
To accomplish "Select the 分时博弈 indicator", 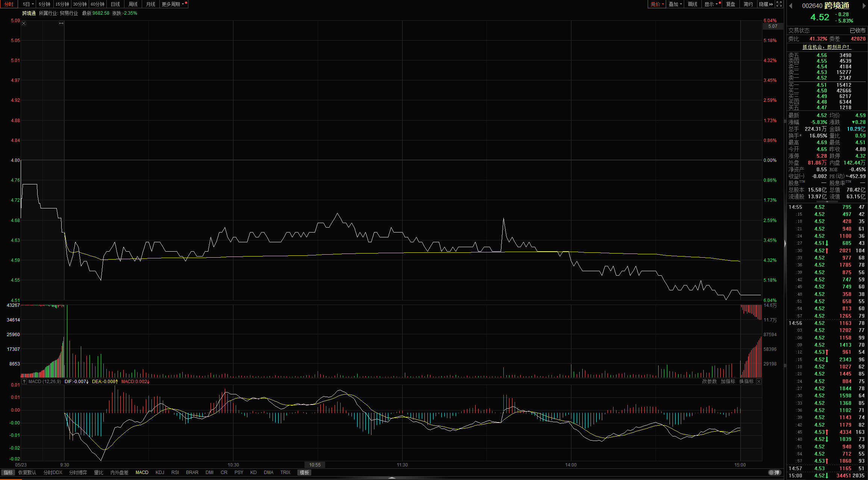I will tap(78, 472).
